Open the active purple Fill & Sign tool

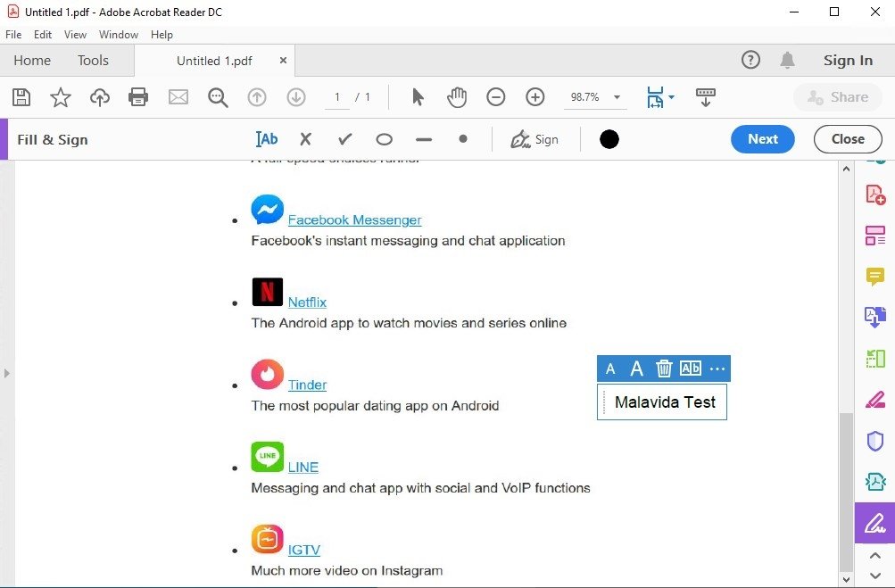[874, 523]
